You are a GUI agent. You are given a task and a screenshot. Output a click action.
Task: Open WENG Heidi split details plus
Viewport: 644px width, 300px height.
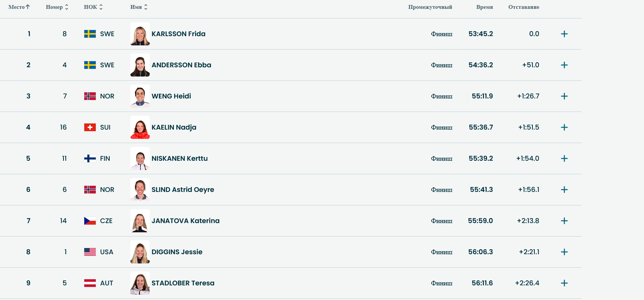click(x=564, y=96)
